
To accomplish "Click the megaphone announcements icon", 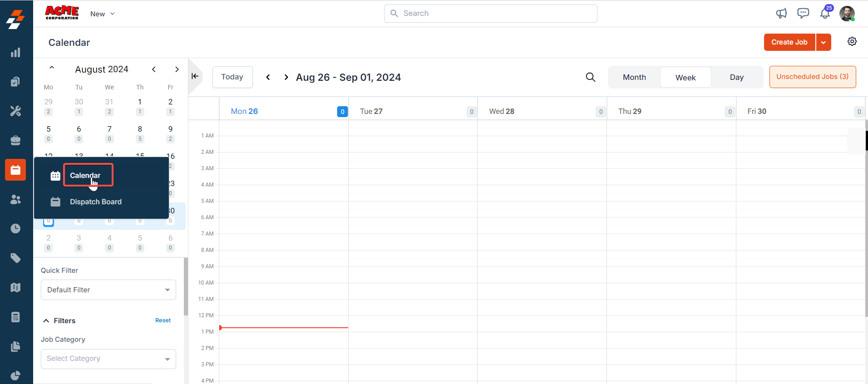I will (x=781, y=14).
